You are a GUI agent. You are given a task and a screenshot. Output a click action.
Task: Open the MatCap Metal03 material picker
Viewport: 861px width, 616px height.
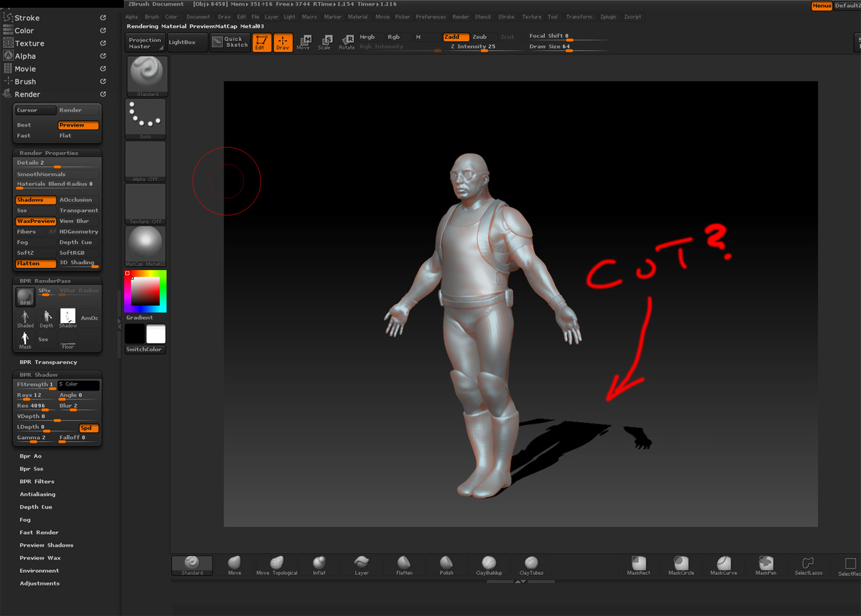(x=146, y=246)
